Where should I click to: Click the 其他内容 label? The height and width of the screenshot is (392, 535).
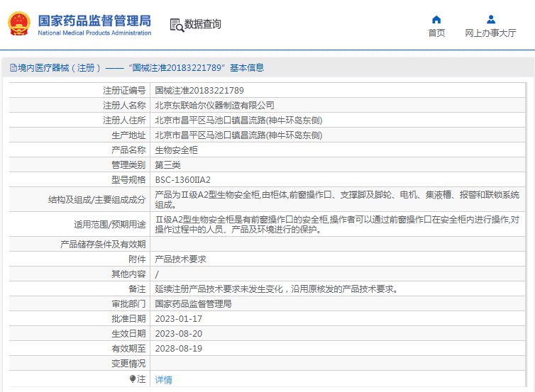(x=128, y=274)
